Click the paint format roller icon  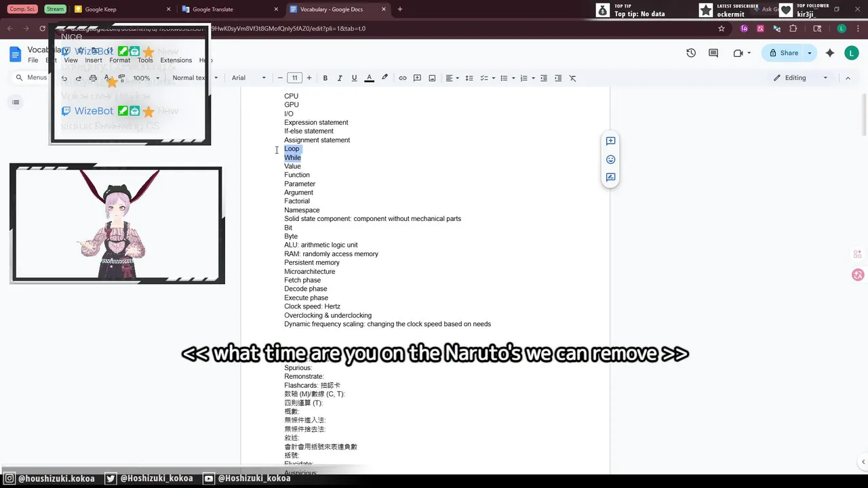[121, 78]
